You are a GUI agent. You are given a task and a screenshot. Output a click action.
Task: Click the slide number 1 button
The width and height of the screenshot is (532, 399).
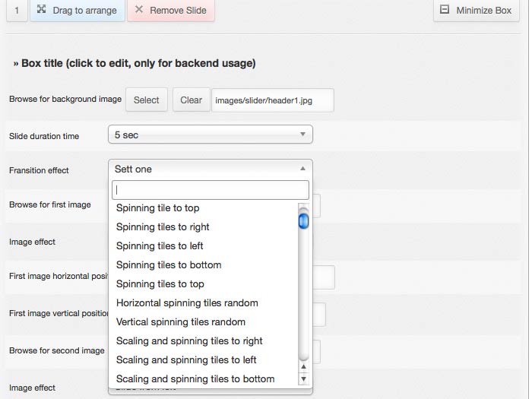17,11
